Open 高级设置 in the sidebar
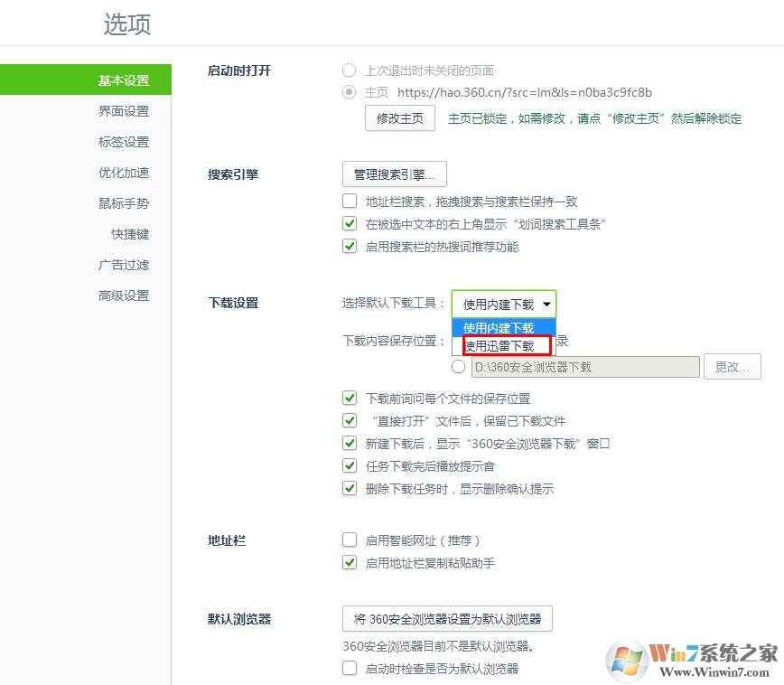 coord(124,296)
